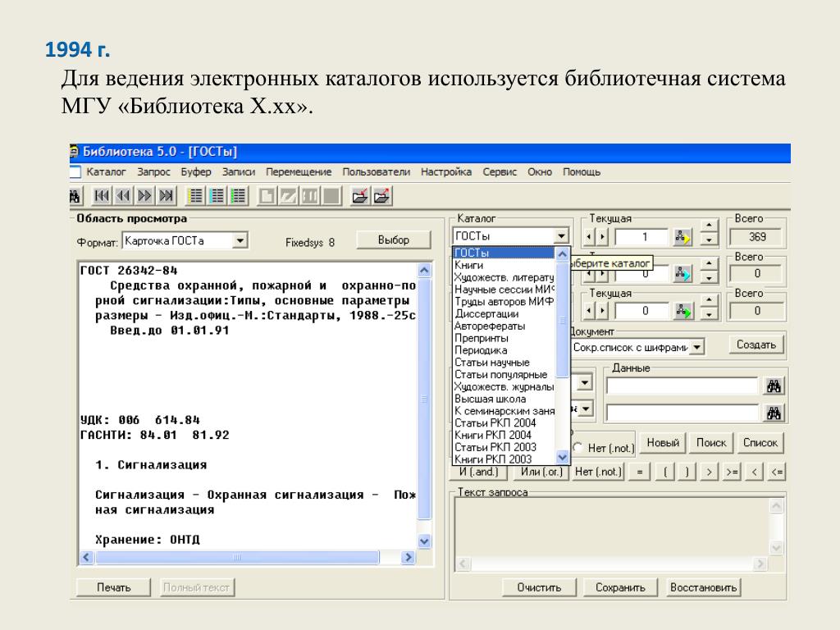Image resolution: width=840 pixels, height=630 pixels.
Task: Click the Новый button
Action: (x=663, y=442)
